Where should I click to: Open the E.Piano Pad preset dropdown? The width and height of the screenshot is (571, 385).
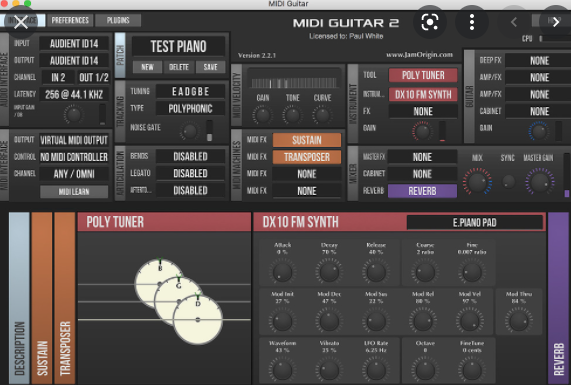click(475, 223)
